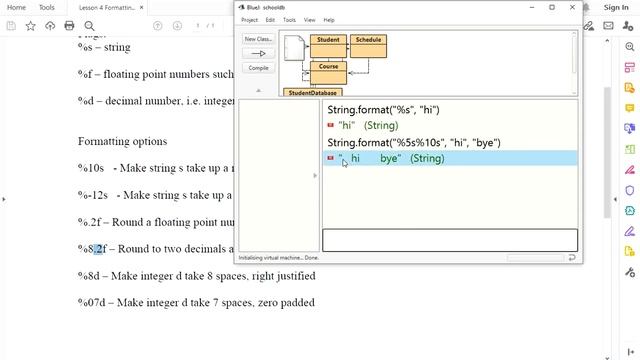Open the Project menu in BlueJ

[x=249, y=20]
